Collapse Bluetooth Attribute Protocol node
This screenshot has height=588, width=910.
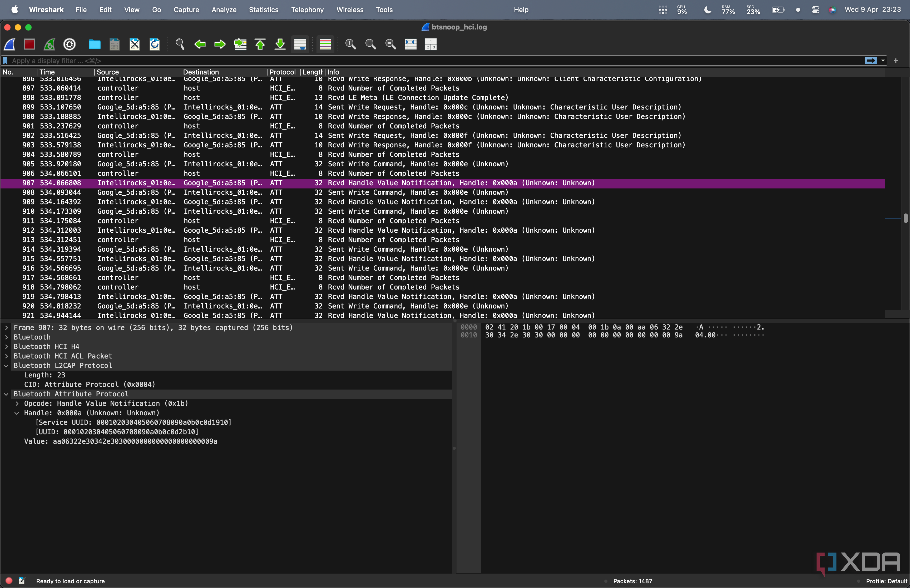[7, 394]
